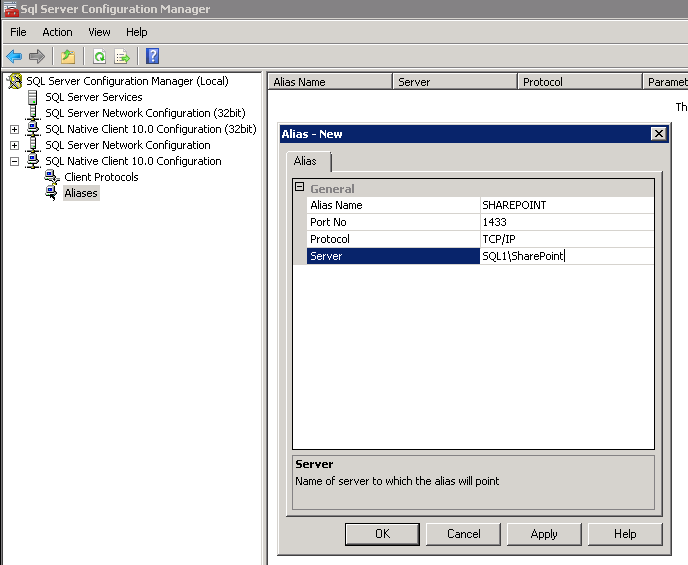The height and width of the screenshot is (565, 688).
Task: Click the SQL Server Configuration Manager (Local) root icon
Action: click(x=15, y=81)
